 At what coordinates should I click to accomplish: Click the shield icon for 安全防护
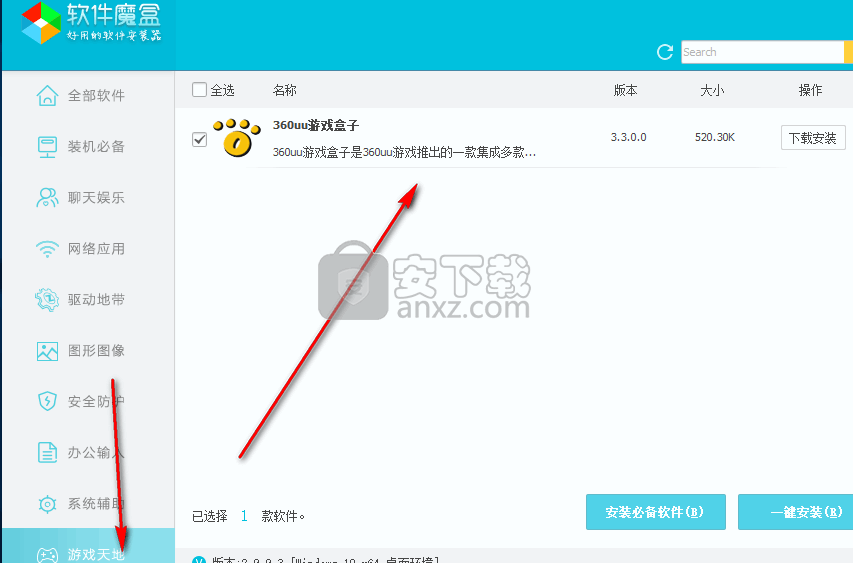click(x=47, y=401)
